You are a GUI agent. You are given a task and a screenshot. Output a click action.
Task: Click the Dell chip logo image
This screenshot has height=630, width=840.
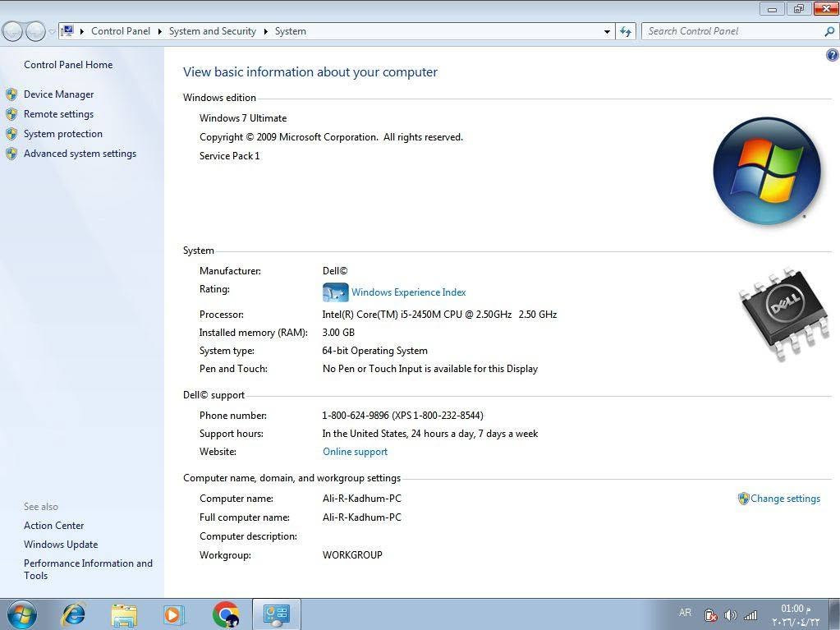[785, 314]
